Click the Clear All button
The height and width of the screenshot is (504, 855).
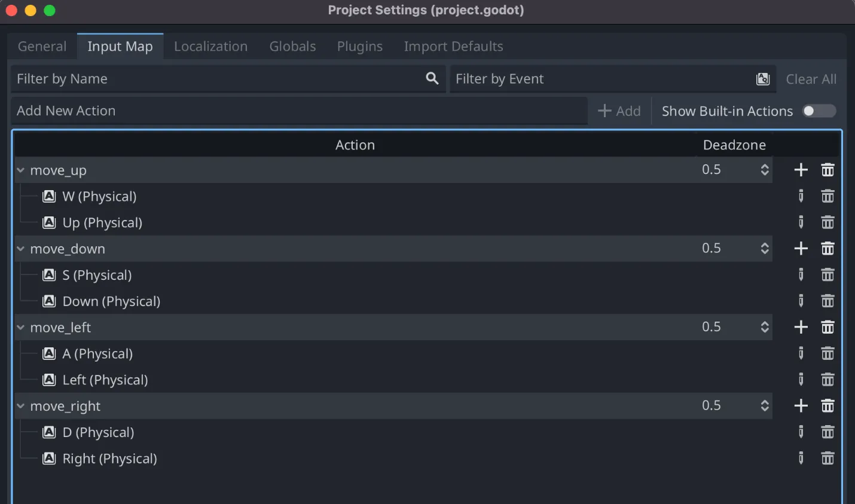tap(811, 79)
